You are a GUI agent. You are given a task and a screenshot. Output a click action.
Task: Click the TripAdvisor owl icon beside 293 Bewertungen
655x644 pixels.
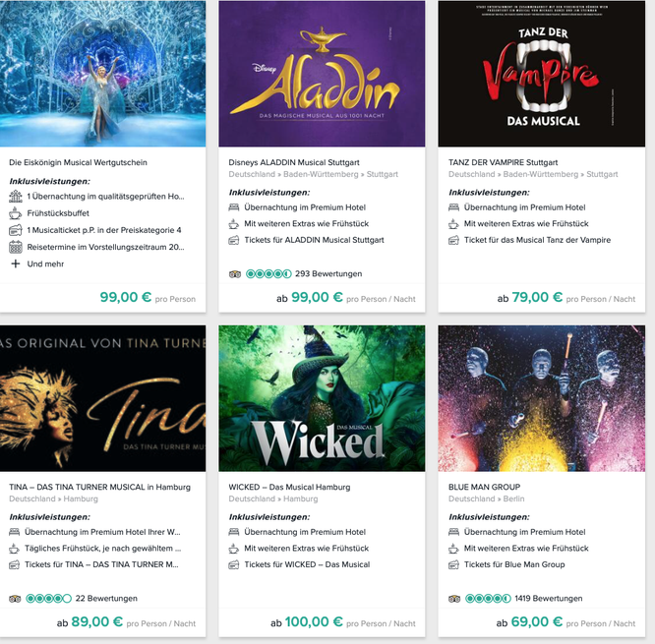235,274
